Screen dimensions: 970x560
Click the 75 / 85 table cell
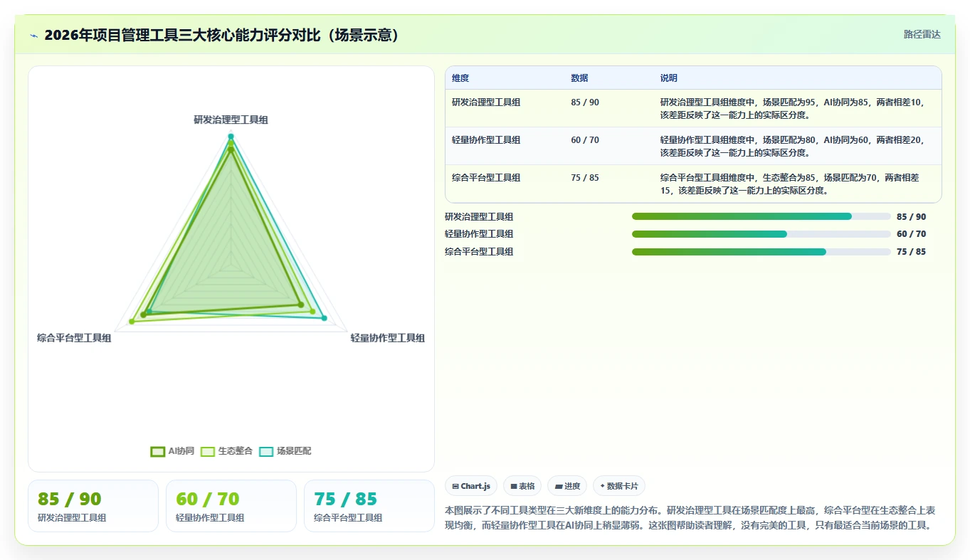(x=585, y=178)
